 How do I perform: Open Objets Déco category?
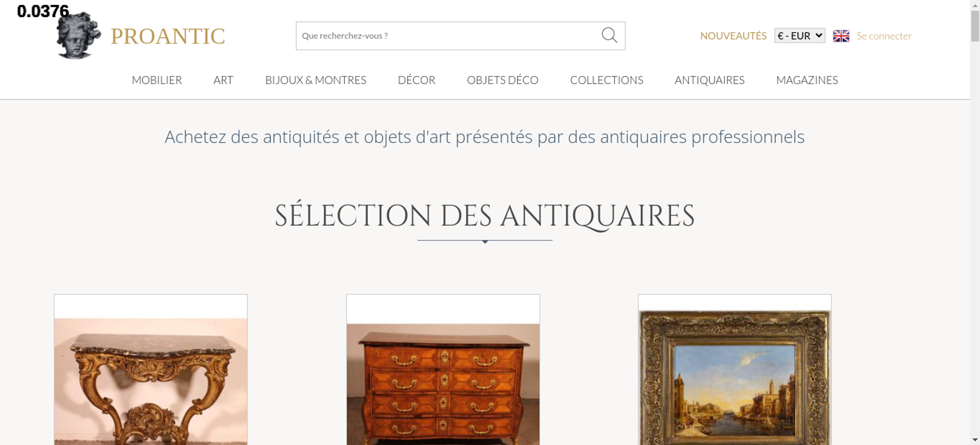click(x=503, y=80)
